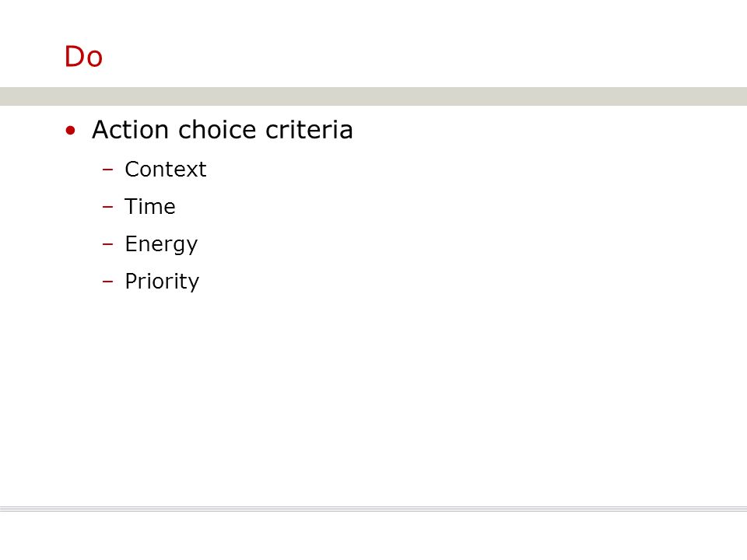Select the "Time" sub-bullet text

click(x=150, y=207)
